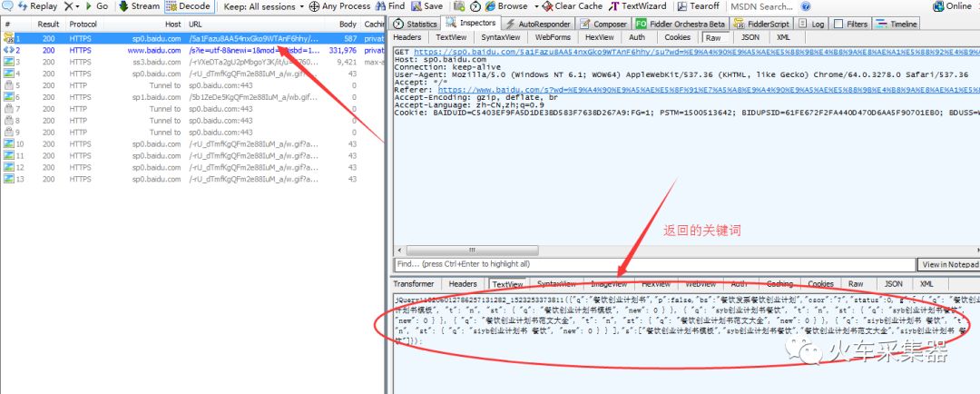This screenshot has width=980, height=394.
Task: Sort sessions by Host column header
Action: tap(173, 24)
